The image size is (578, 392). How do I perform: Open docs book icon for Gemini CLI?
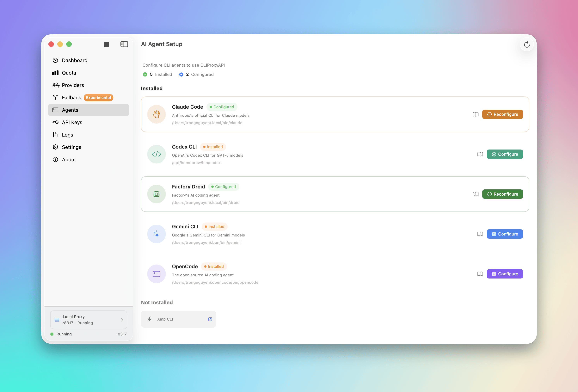pyautogui.click(x=480, y=234)
